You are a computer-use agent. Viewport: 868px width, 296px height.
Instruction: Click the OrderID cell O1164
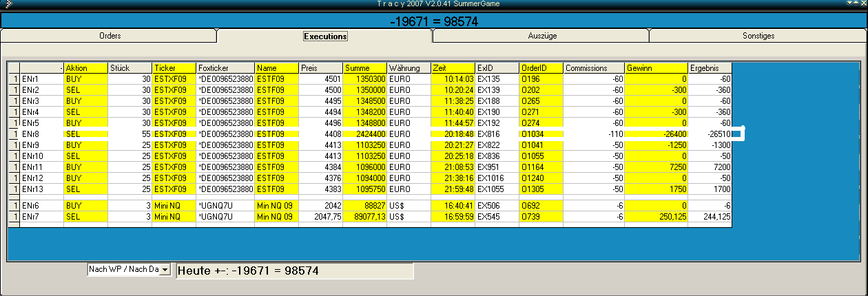coord(541,167)
